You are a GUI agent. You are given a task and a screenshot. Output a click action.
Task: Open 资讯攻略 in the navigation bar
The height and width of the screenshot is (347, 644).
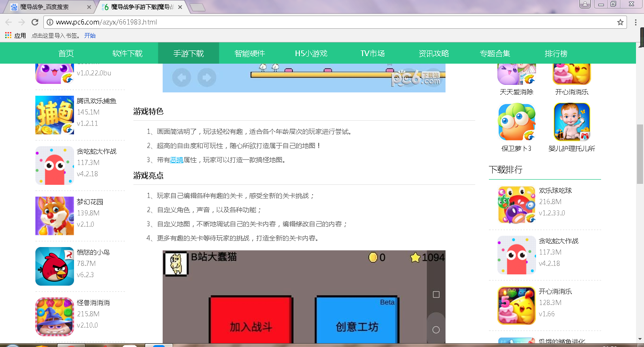coord(434,53)
